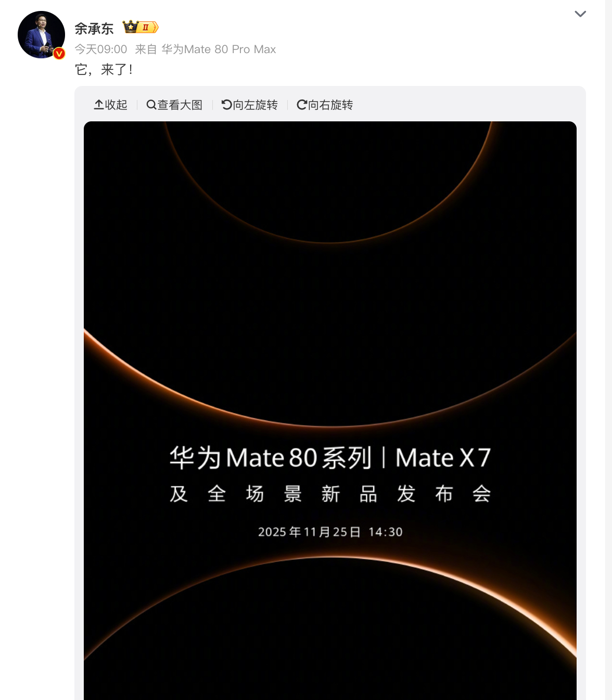This screenshot has width=612, height=700.
Task: Open 余承东's profile avatar
Action: (x=41, y=34)
